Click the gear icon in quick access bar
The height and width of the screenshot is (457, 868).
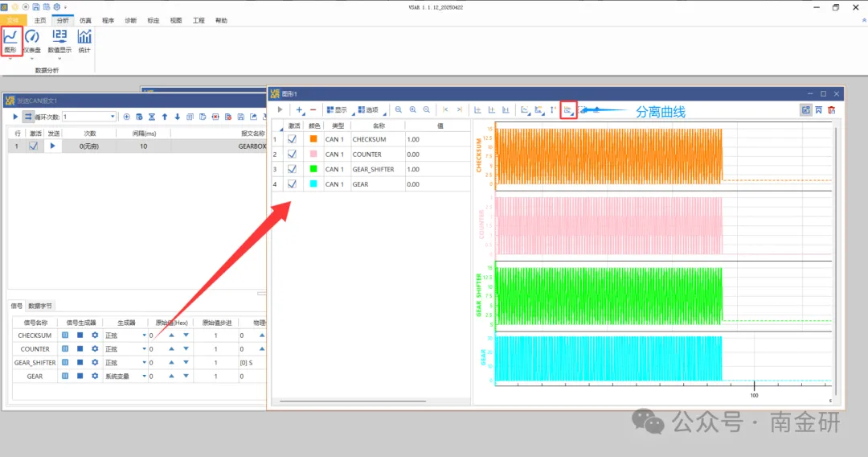(56, 6)
